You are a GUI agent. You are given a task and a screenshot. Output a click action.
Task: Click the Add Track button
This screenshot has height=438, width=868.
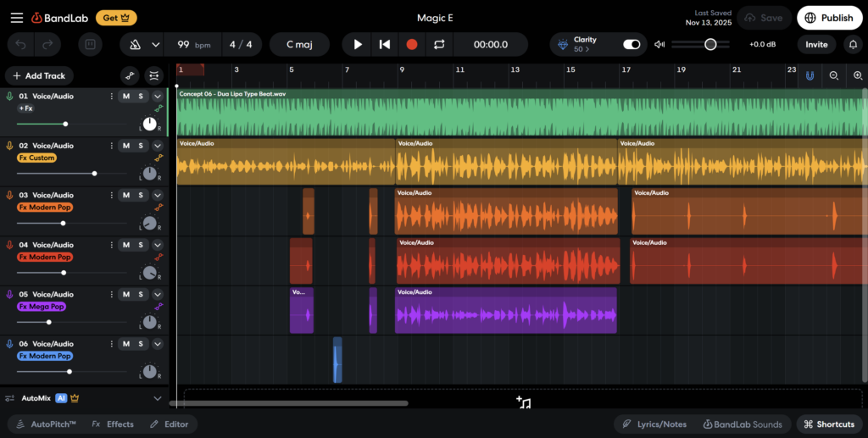39,75
